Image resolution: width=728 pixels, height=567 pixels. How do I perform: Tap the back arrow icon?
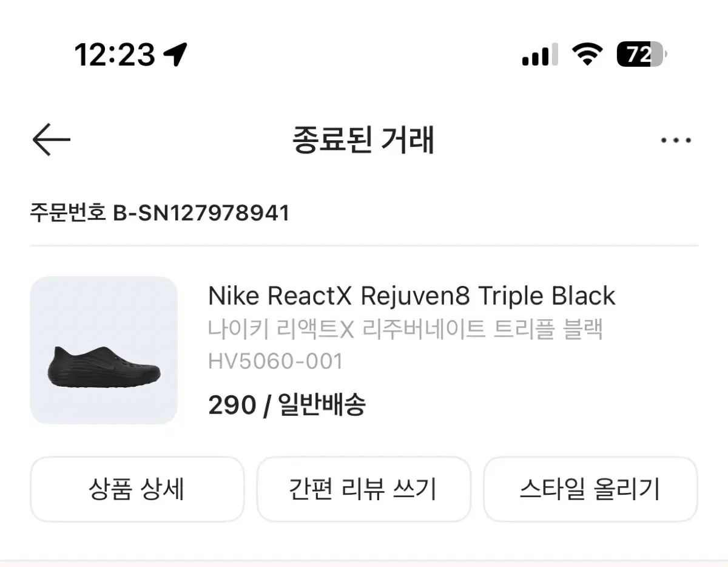tap(52, 140)
